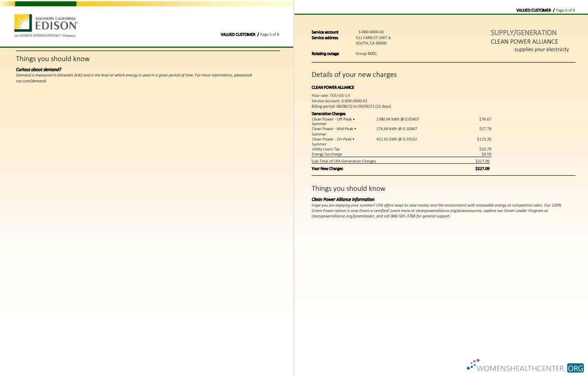Screen dimensions: 588x377
Task: Click the slash separator next to Page 6 of 8
Action: click(553, 10)
